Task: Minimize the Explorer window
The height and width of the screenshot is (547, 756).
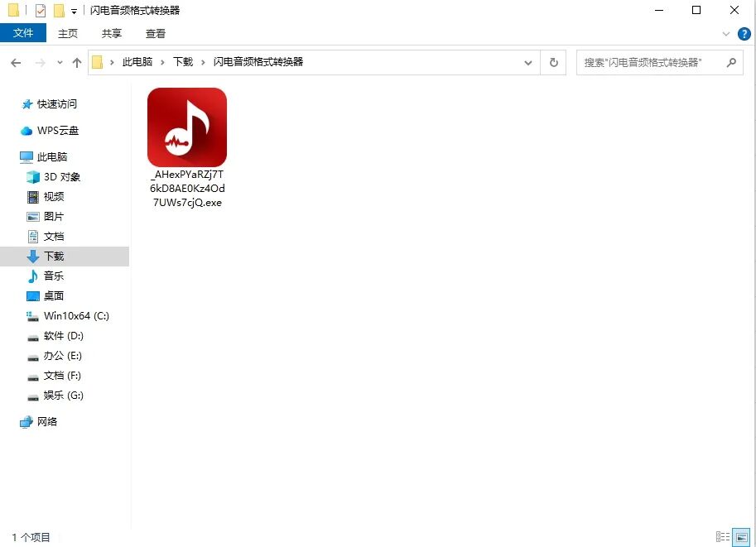Action: [659, 10]
